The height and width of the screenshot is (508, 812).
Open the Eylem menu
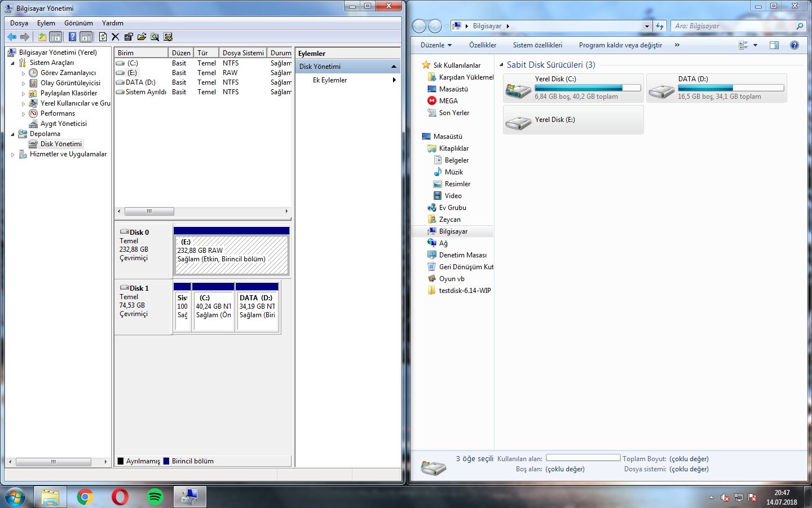tap(46, 23)
